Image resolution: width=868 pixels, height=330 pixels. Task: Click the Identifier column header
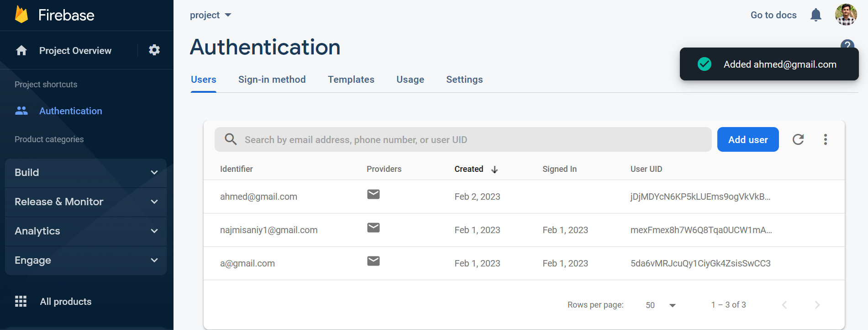pyautogui.click(x=237, y=169)
